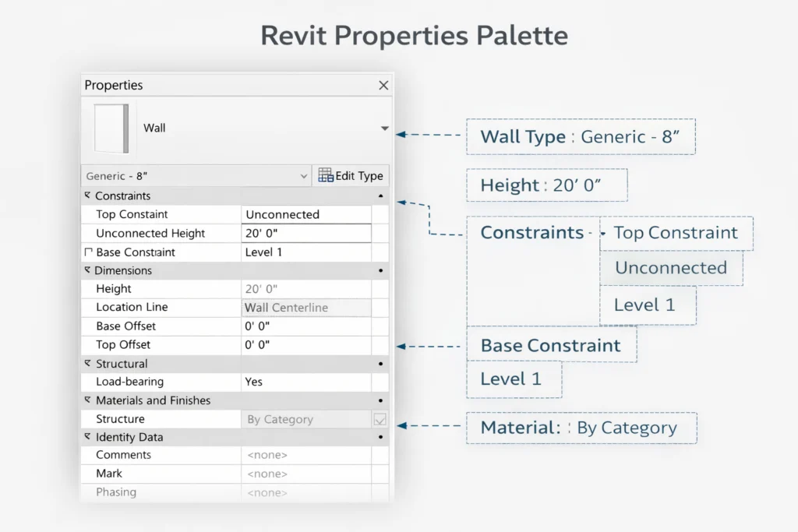
Task: Click the associate-parameter icon beside Base Constraint
Action: coord(88,252)
